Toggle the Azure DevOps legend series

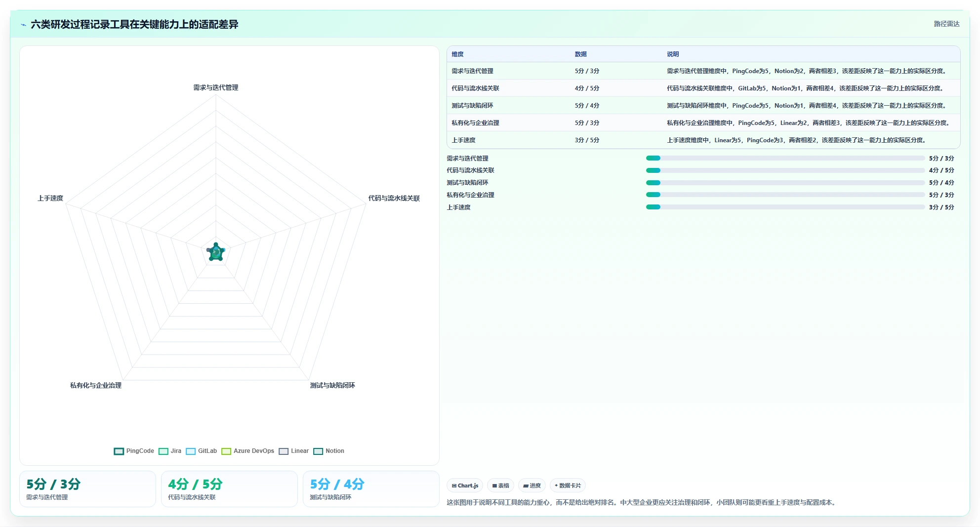click(x=248, y=451)
